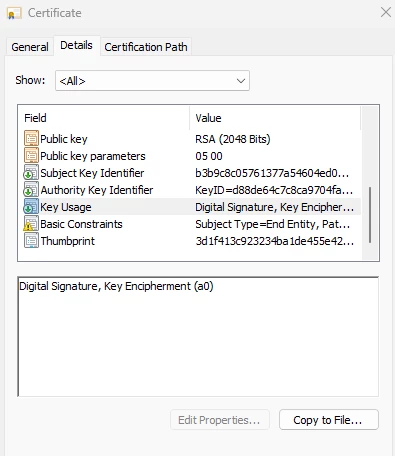This screenshot has width=395, height=456.
Task: Click the Public key parameters field icon
Action: click(x=31, y=155)
